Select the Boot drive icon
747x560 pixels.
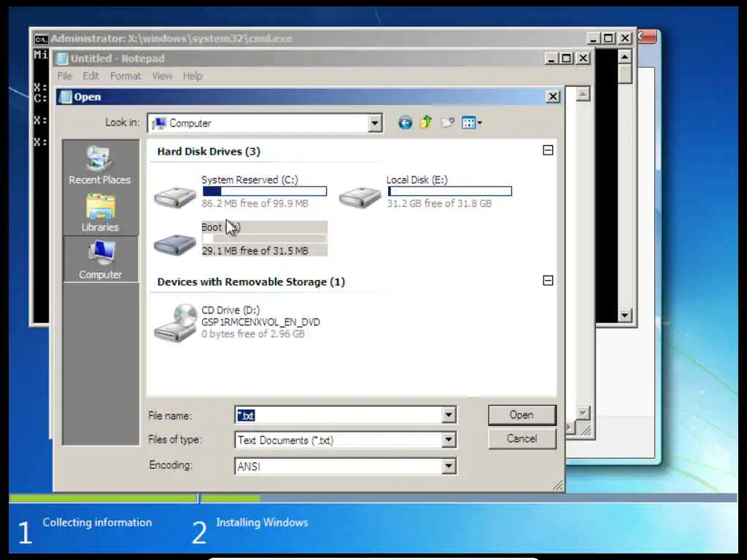point(175,244)
